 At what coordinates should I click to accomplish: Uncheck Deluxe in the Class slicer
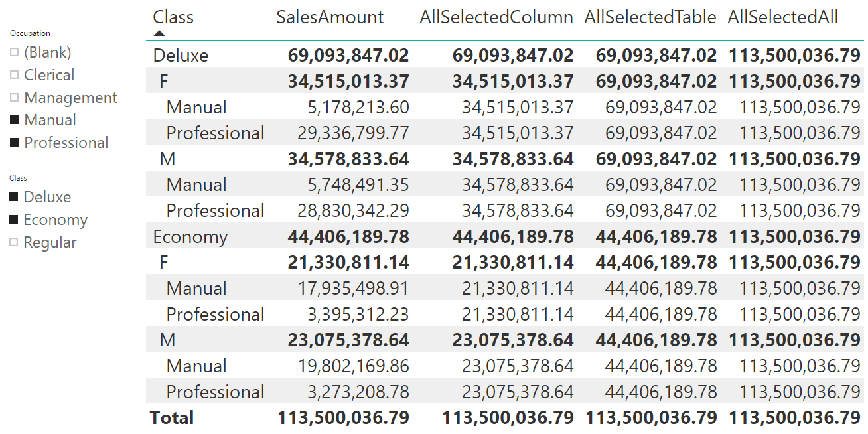[x=14, y=197]
